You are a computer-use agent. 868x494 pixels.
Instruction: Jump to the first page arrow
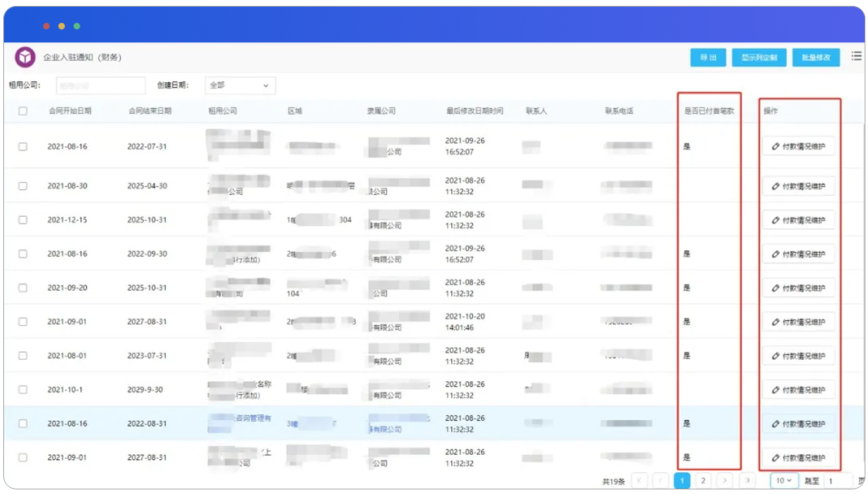click(640, 480)
